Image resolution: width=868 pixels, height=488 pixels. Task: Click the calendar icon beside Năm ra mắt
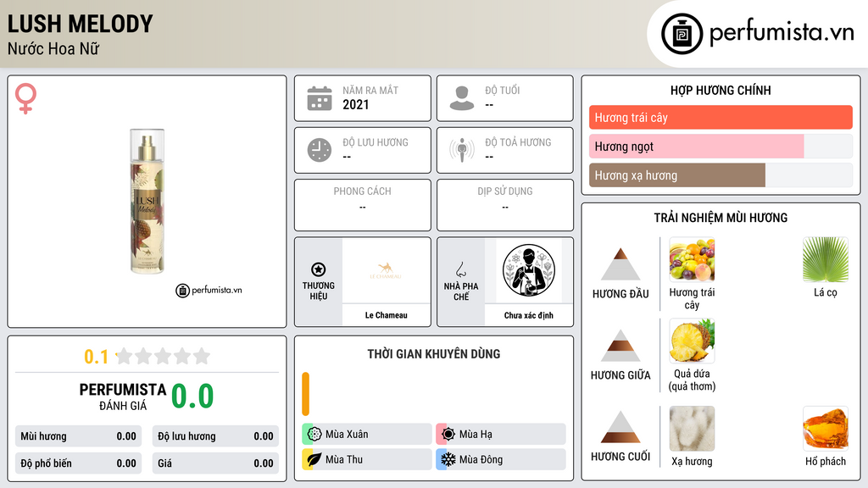(320, 98)
